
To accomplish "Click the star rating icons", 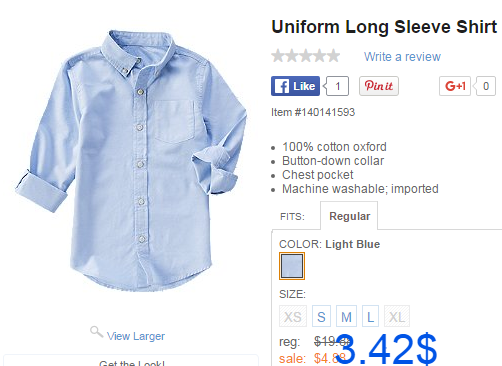I will tap(306, 56).
